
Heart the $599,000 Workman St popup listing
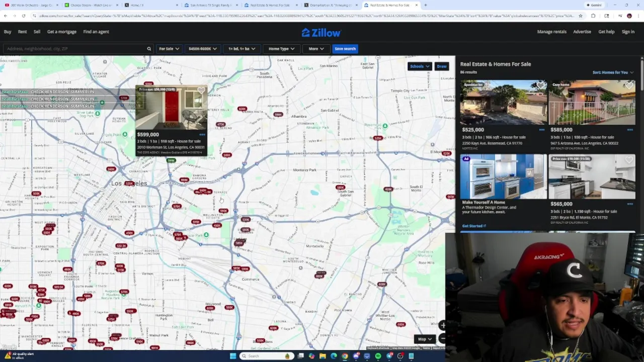(x=201, y=91)
